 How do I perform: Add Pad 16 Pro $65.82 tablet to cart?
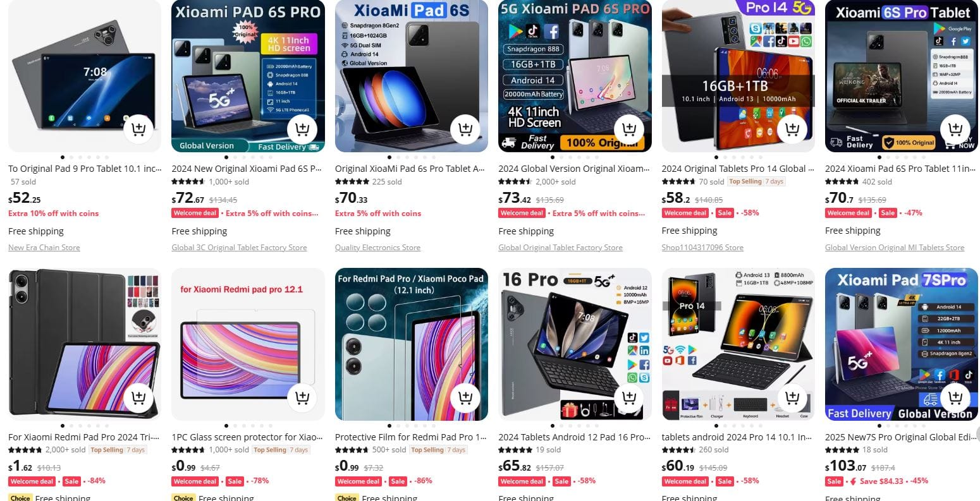(629, 398)
